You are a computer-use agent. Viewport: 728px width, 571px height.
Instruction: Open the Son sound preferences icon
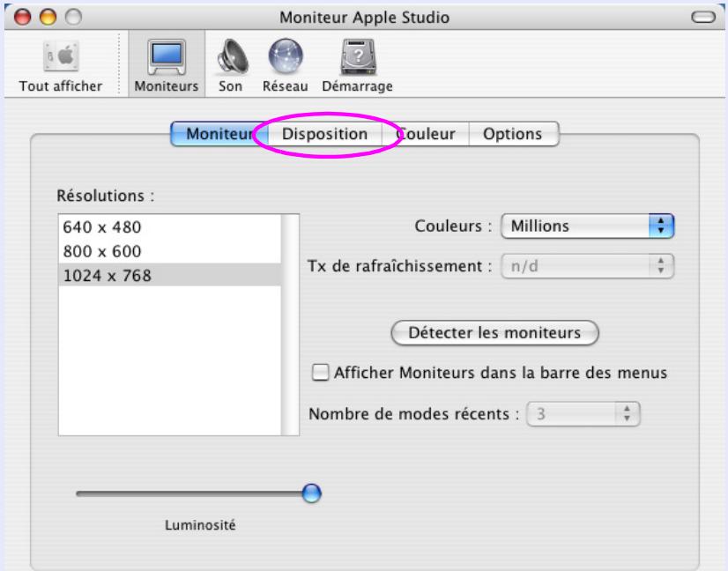click(x=231, y=66)
